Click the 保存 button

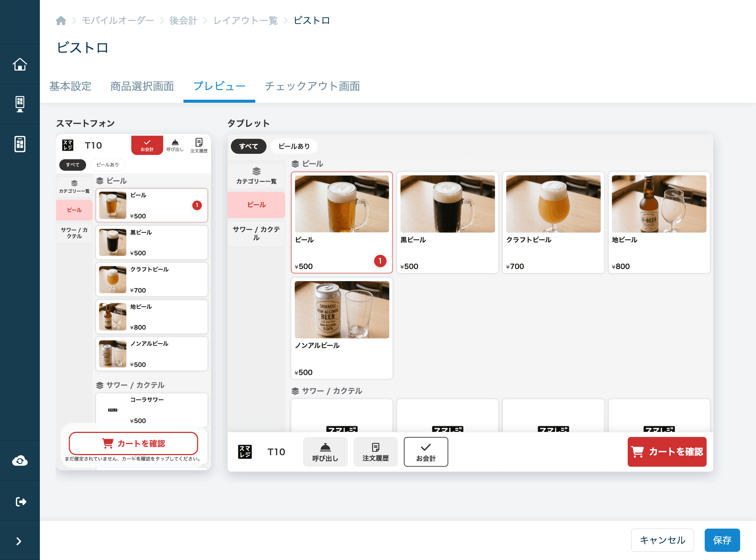722,540
